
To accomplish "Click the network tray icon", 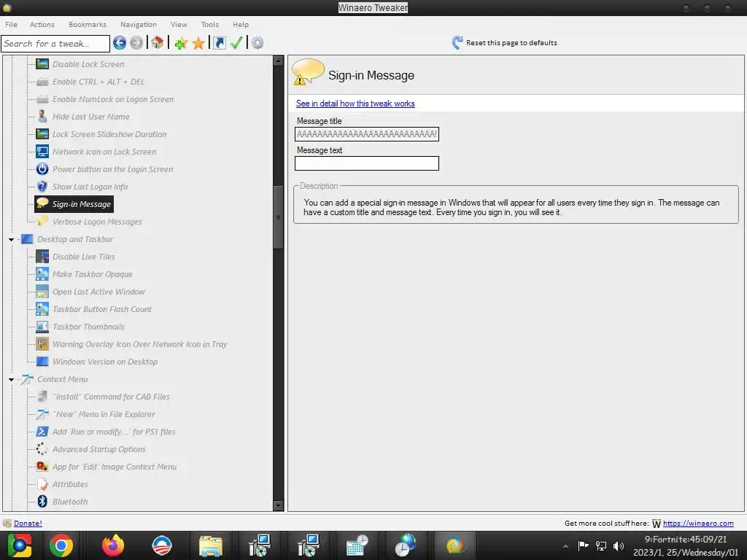I will (x=601, y=545).
